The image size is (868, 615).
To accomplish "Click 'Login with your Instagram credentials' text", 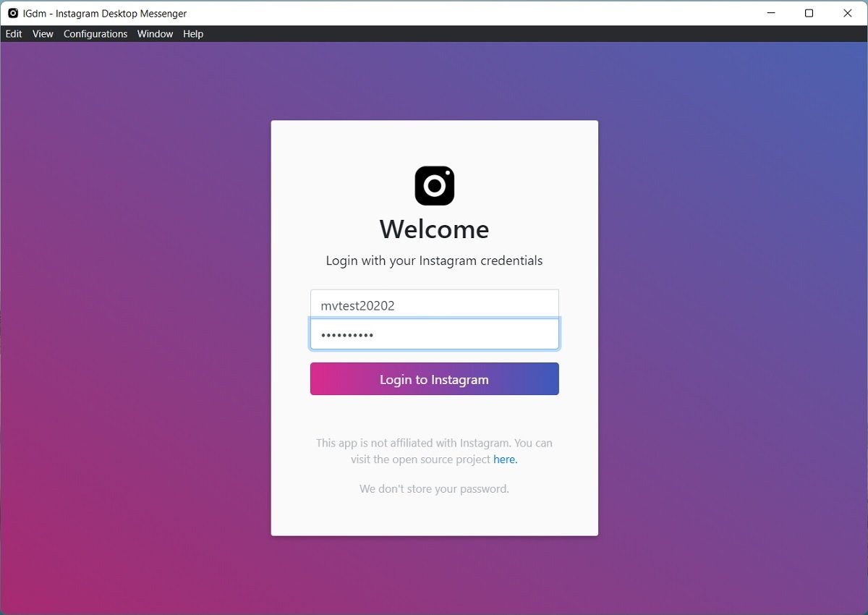I will point(435,260).
